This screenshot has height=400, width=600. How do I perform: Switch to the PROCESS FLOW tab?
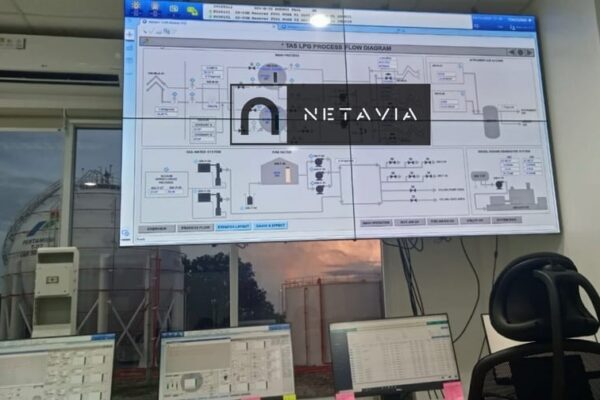click(190, 227)
